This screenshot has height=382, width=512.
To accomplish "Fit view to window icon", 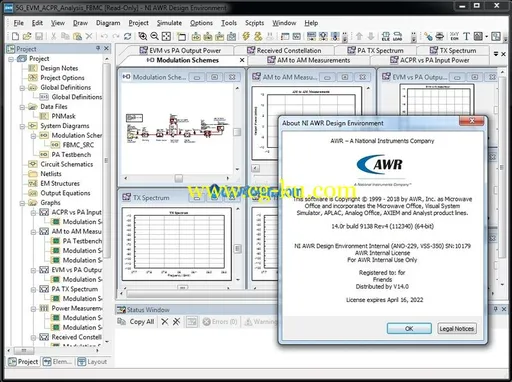I will [x=166, y=36].
